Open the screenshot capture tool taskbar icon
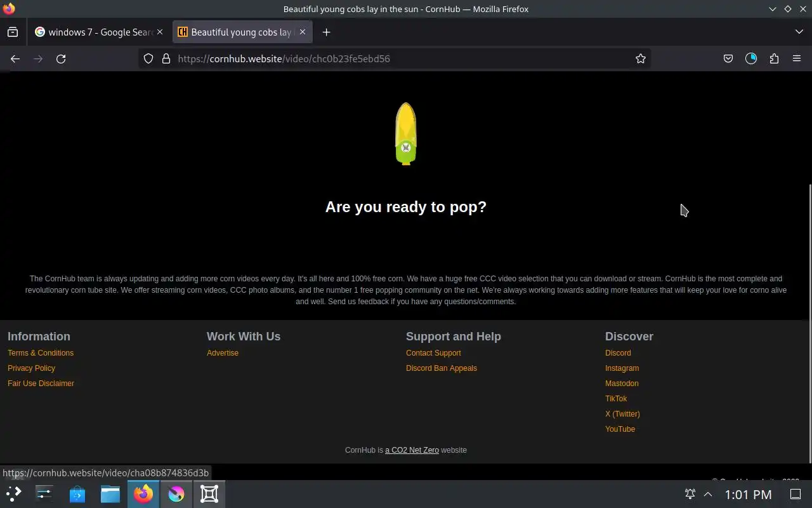812x508 pixels. pyautogui.click(x=209, y=493)
